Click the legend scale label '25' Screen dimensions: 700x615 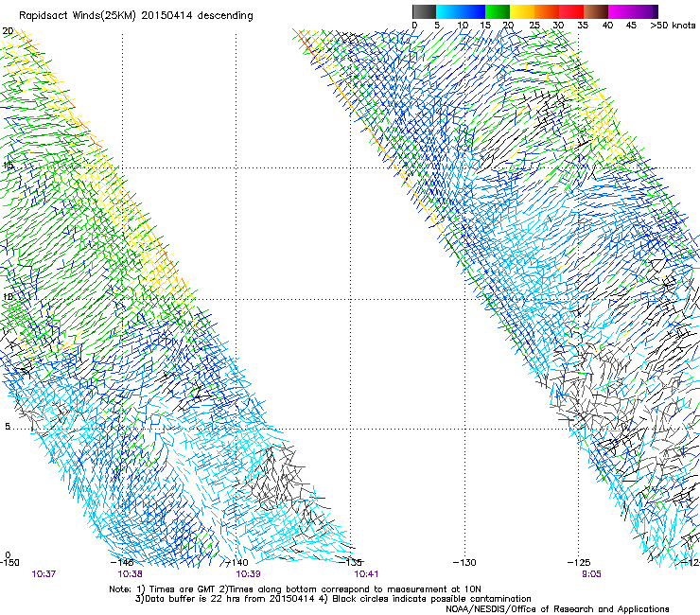(x=534, y=25)
